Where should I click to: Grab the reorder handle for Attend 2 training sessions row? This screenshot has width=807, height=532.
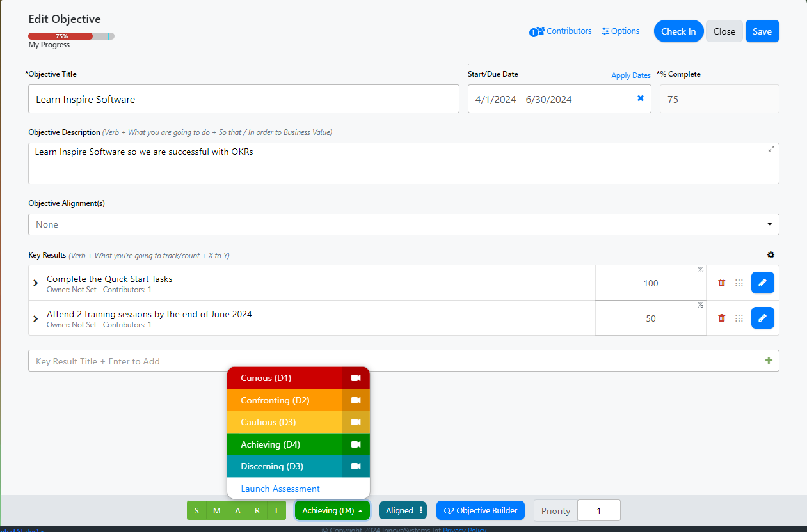pyautogui.click(x=739, y=318)
